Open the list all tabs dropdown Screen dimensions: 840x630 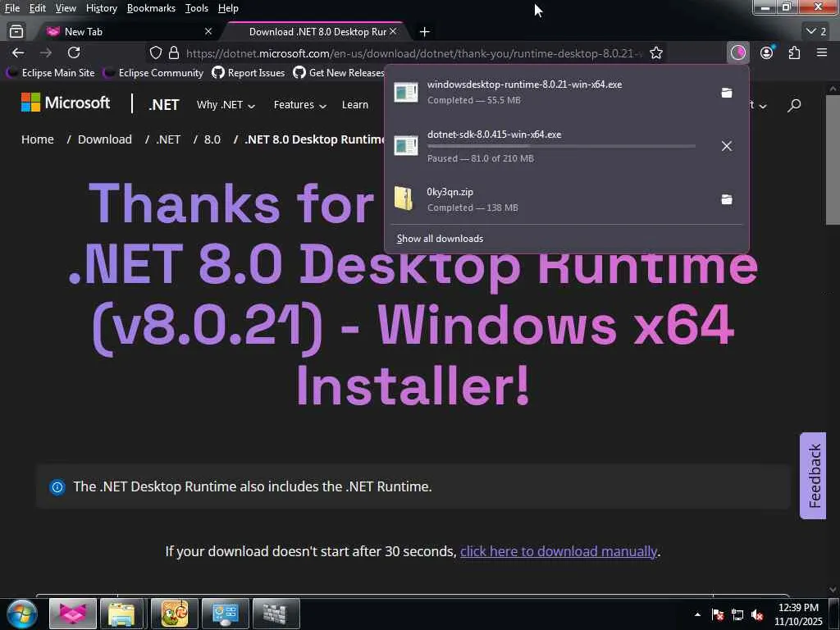coord(816,32)
